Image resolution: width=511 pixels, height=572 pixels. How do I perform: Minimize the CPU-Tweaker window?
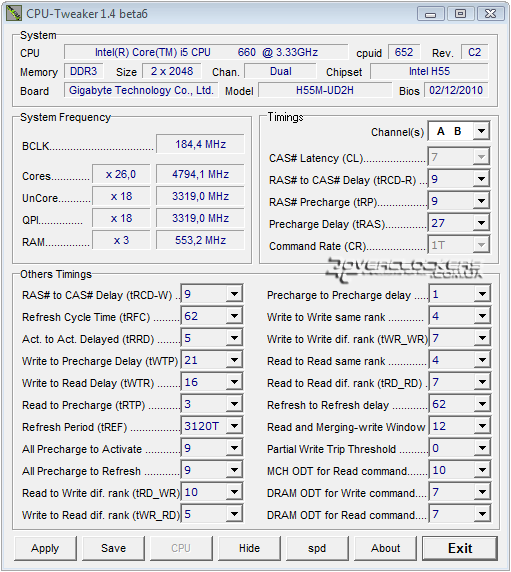pos(431,14)
